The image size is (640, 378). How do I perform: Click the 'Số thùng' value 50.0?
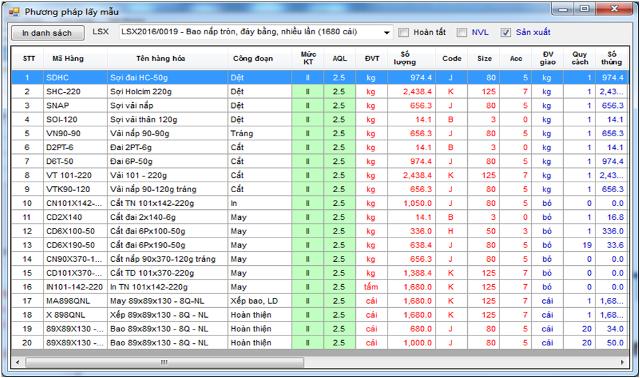611,342
